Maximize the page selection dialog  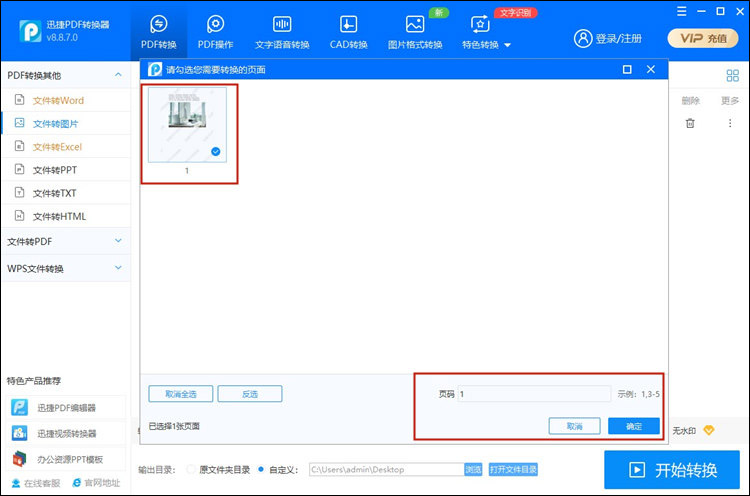627,69
